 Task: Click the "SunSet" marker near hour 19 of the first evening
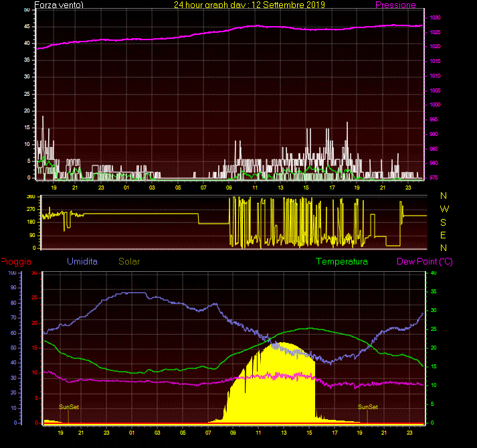click(69, 407)
